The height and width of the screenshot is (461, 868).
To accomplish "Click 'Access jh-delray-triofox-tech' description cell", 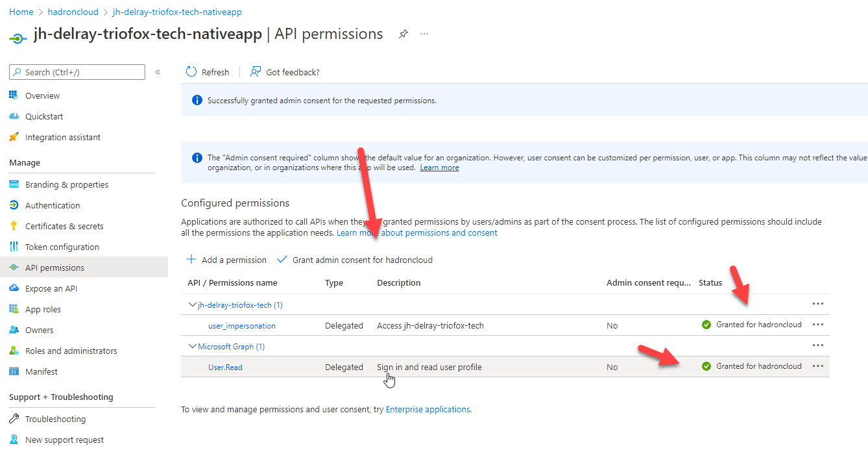I will [x=430, y=325].
